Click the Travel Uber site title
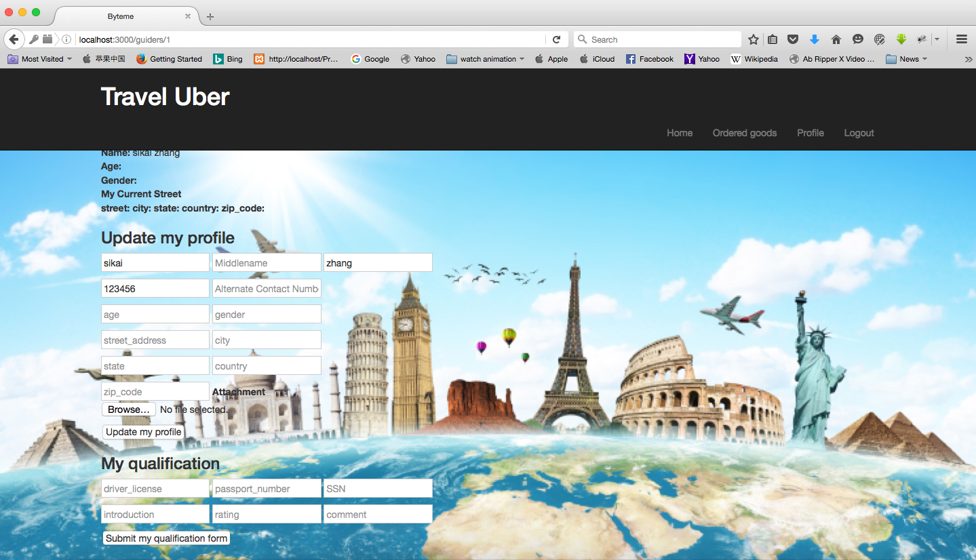The height and width of the screenshot is (560, 976). tap(165, 97)
